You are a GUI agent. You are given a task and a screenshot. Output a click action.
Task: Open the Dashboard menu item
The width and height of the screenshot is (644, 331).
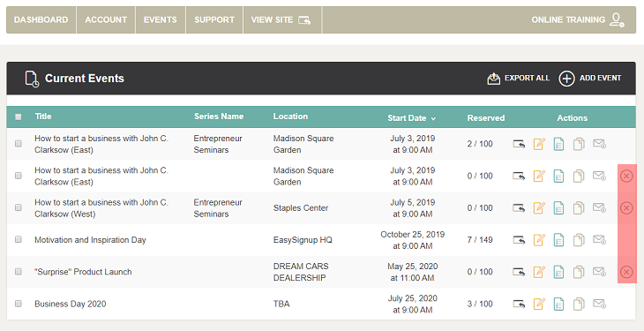click(41, 19)
